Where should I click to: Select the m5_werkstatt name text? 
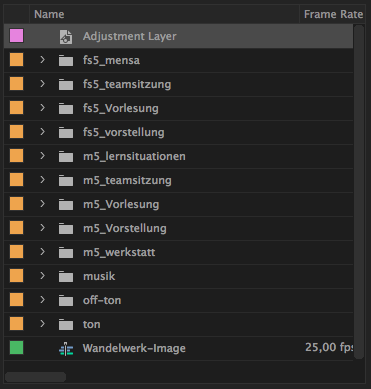tap(119, 252)
